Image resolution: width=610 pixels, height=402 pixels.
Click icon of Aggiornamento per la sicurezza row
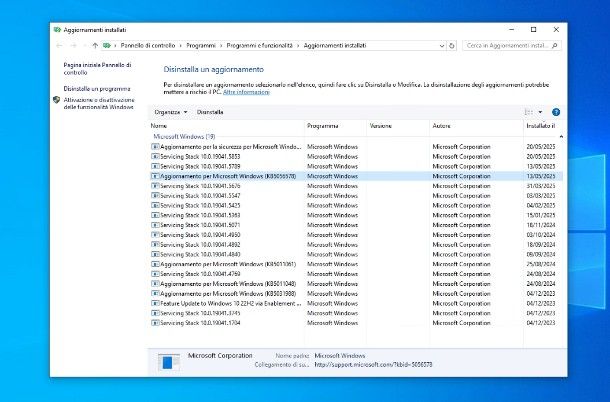click(155, 147)
